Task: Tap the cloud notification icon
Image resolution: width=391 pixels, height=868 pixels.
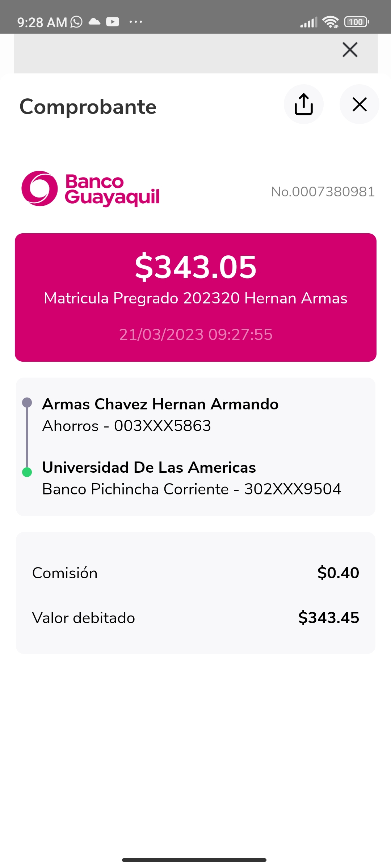Action: [x=94, y=22]
